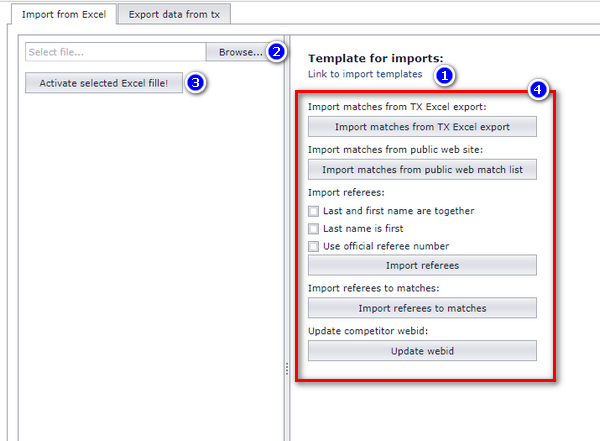Click the Update competitor webid: label

click(368, 331)
